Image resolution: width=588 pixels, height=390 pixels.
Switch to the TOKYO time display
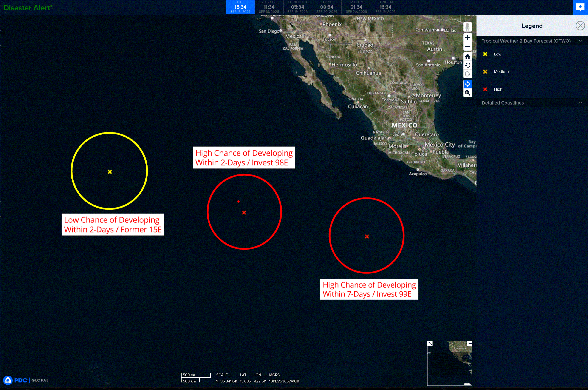(x=327, y=7)
